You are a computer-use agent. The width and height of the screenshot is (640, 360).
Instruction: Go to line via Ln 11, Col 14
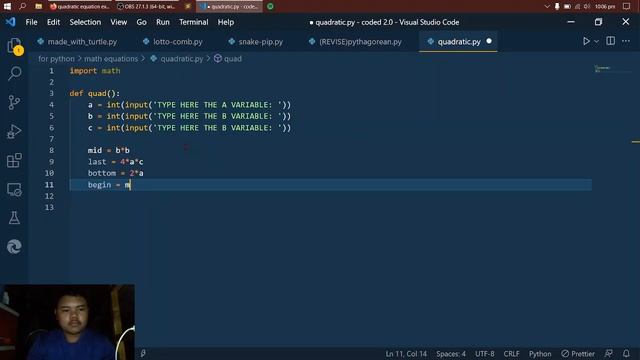coord(406,353)
